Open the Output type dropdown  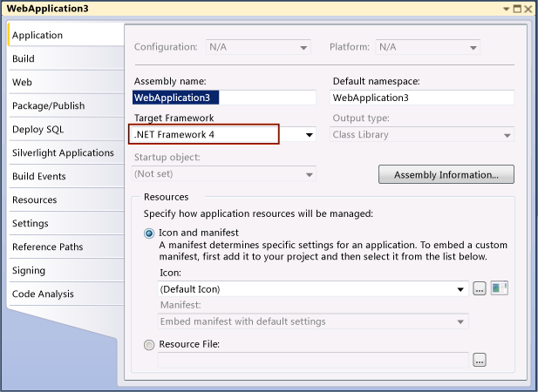[x=422, y=135]
